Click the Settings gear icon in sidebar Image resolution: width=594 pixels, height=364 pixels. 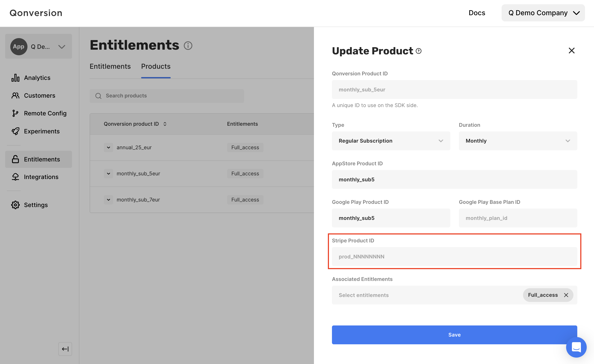point(15,205)
